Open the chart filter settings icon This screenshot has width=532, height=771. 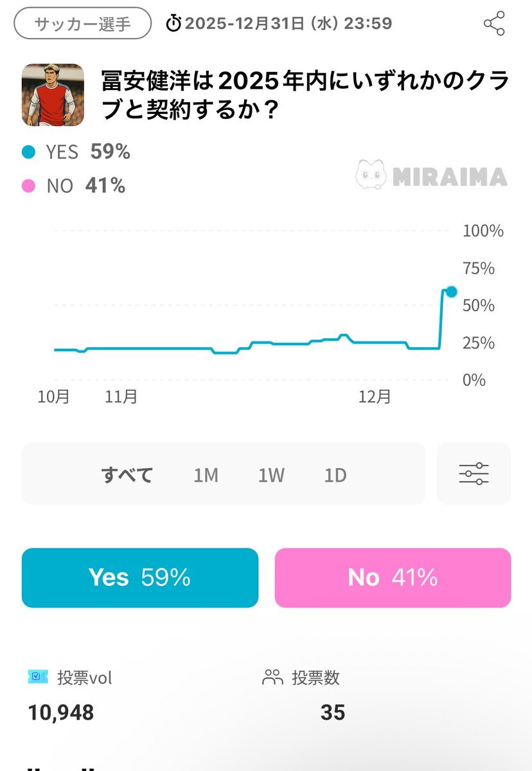point(474,473)
